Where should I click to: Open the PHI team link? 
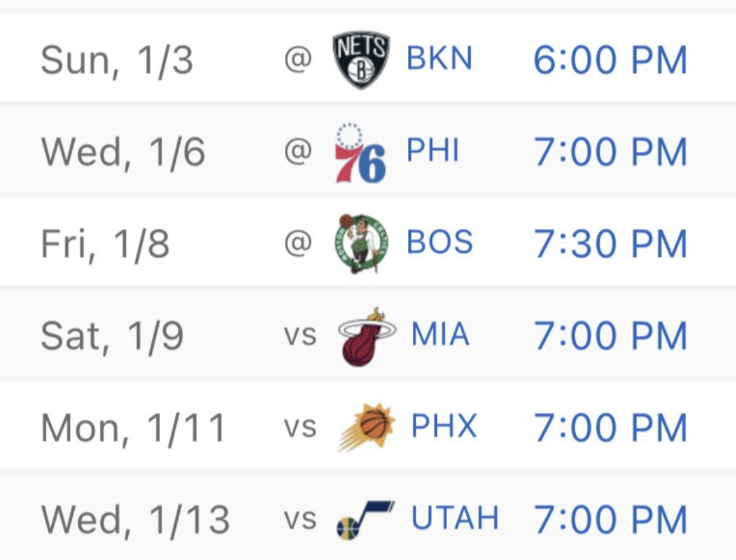pyautogui.click(x=433, y=151)
